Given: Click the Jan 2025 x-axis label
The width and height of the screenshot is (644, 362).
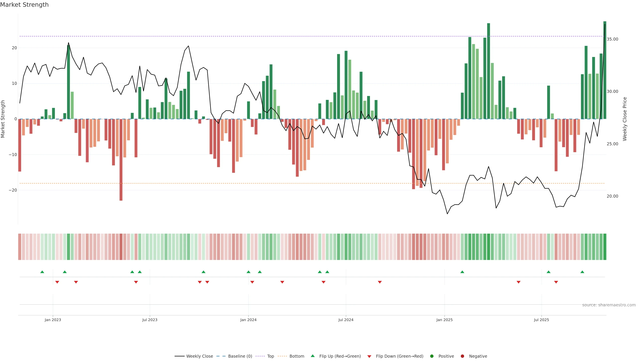Looking at the screenshot, I should pos(444,320).
